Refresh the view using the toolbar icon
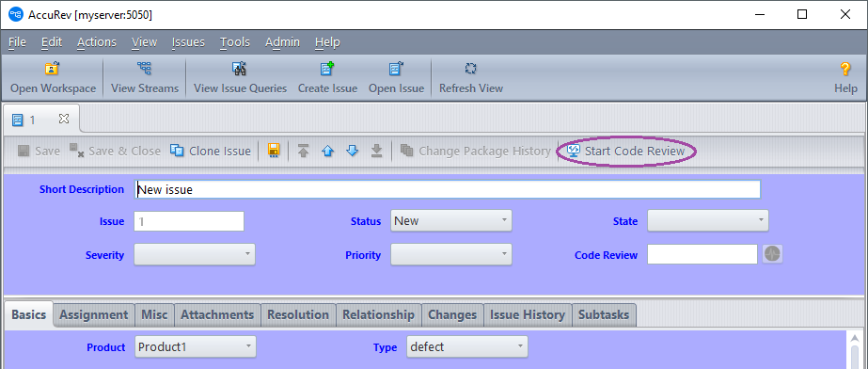The height and width of the screenshot is (369, 868). click(470, 69)
